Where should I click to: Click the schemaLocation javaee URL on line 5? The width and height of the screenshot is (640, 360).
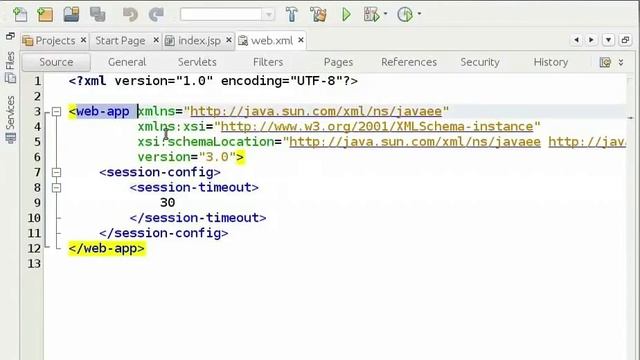[x=415, y=142]
